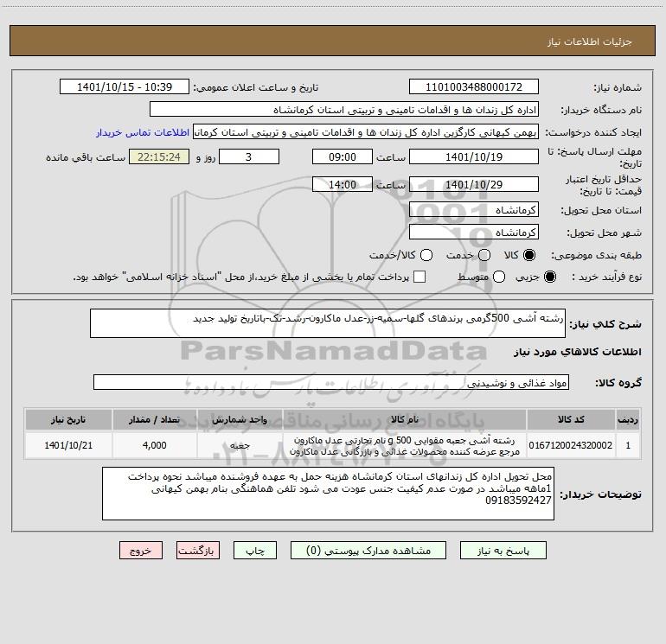666x644 pixels.
Task: Click the price validity time 14:00
Action: tap(343, 184)
